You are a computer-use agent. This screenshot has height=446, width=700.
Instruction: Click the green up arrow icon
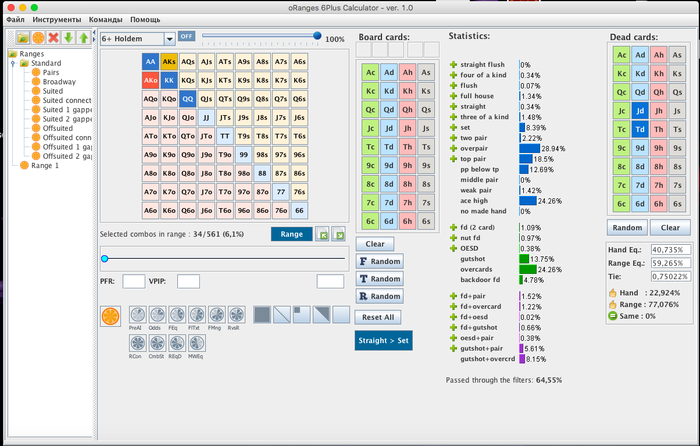[83, 38]
